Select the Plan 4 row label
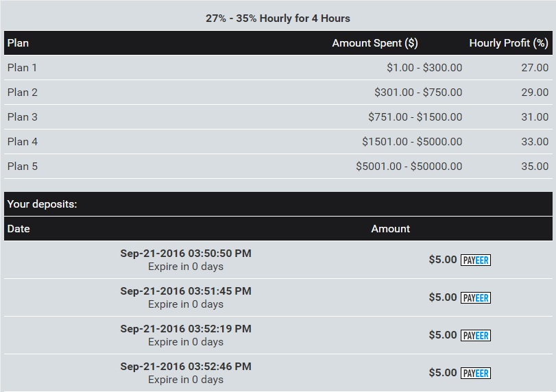Screen dimensions: 556x392 23,142
